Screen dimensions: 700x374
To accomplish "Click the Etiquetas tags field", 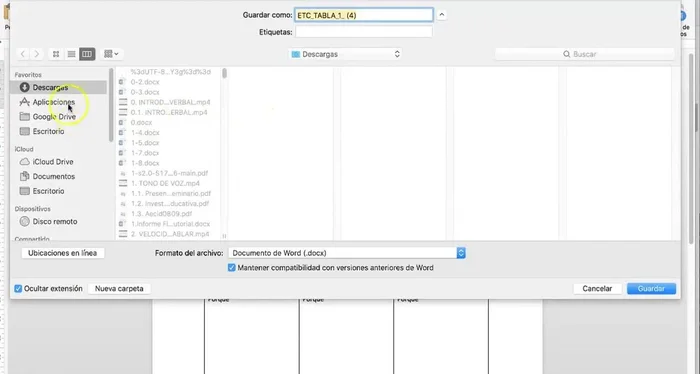I will (363, 32).
